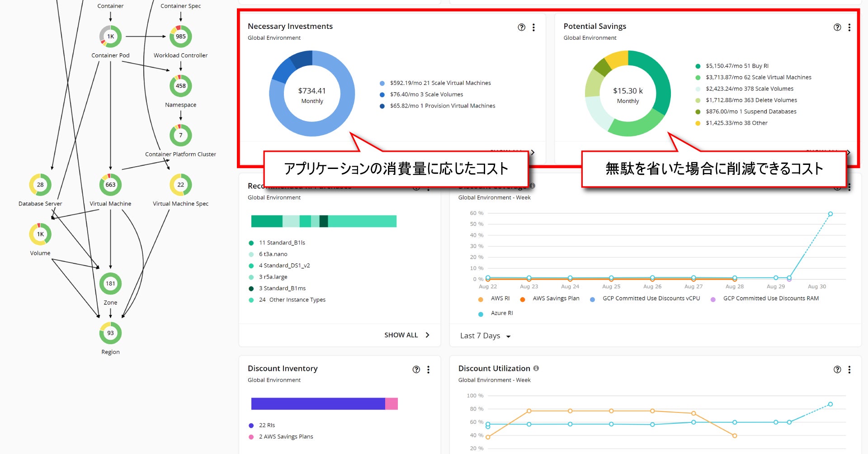Open Discount Inventory help icon
The image size is (868, 454).
tap(416, 370)
